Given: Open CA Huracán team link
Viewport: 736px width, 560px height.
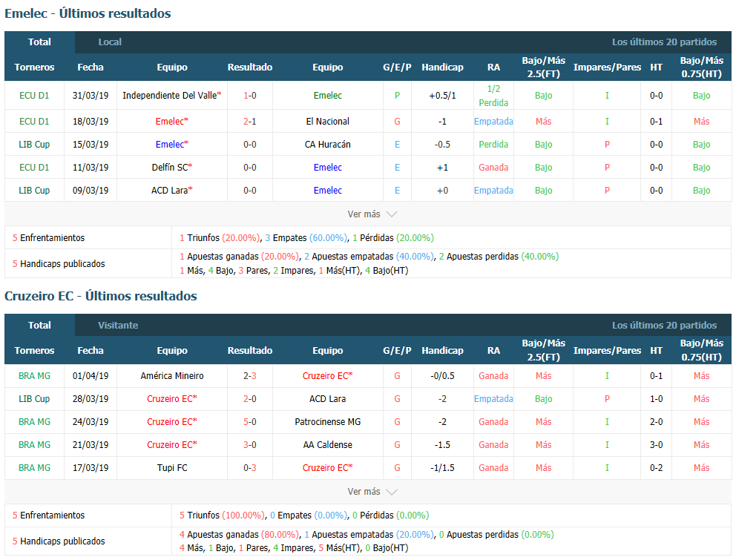Looking at the screenshot, I should pos(328,144).
